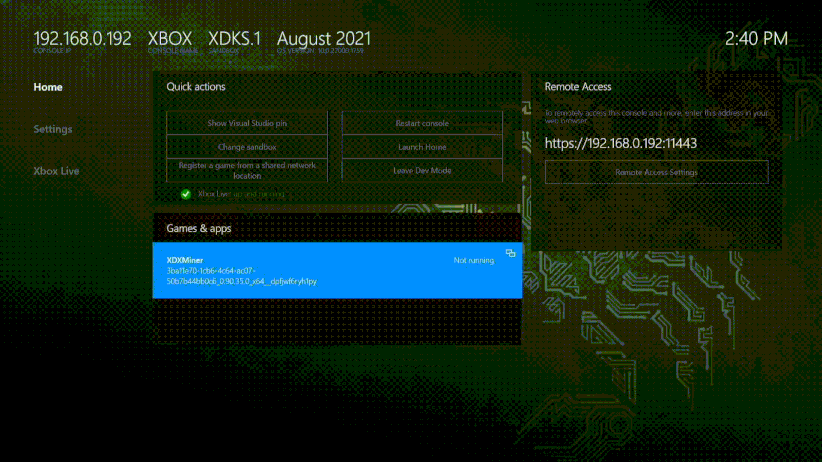Click the view icon on XDXMiner tile
This screenshot has height=462, width=822.
point(511,253)
